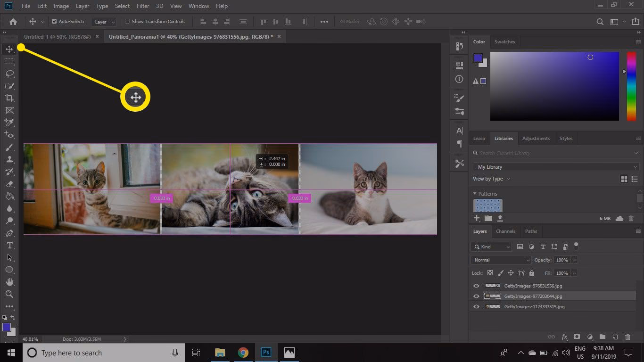Create a new layer
Screen dimensions: 644x362
(x=615, y=337)
